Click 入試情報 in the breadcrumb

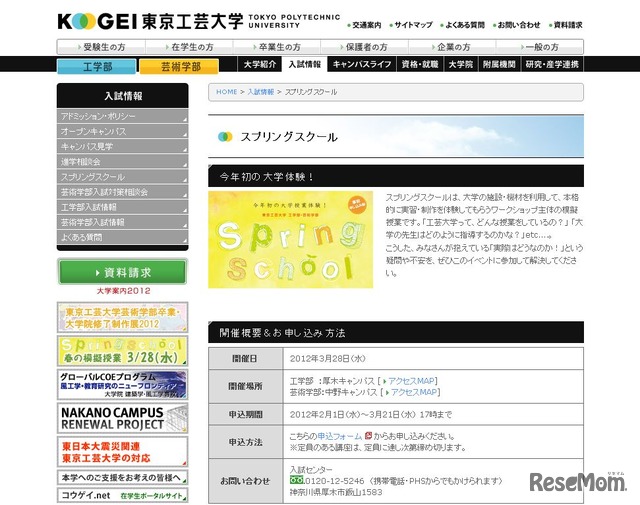tap(260, 92)
